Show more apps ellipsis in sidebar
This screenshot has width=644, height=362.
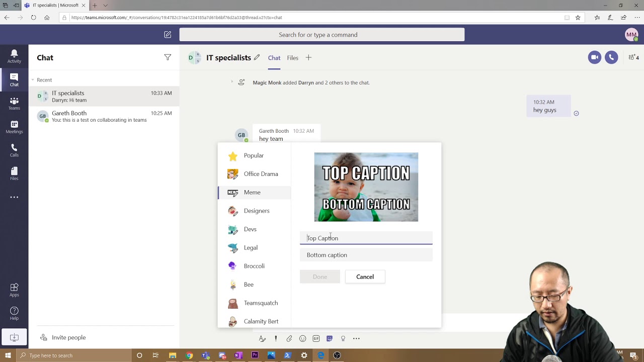14,197
